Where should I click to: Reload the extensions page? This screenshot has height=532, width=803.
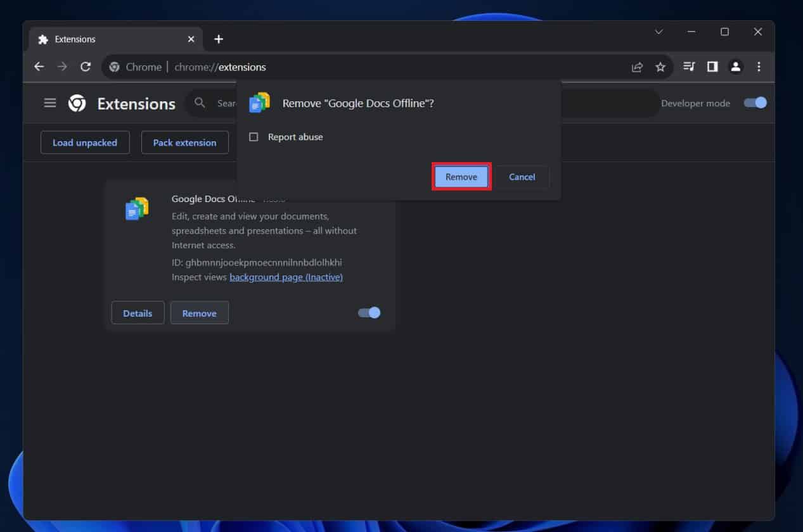pyautogui.click(x=86, y=66)
